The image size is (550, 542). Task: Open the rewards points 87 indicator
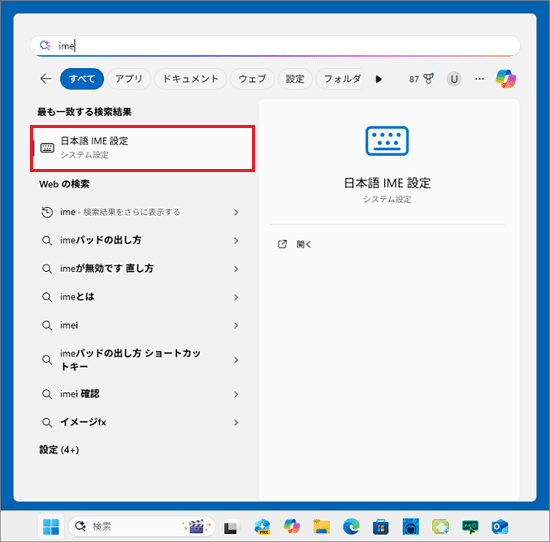click(x=421, y=79)
